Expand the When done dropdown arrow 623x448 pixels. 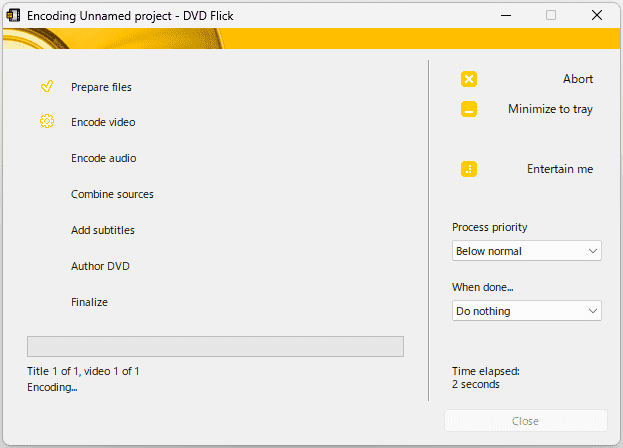592,311
